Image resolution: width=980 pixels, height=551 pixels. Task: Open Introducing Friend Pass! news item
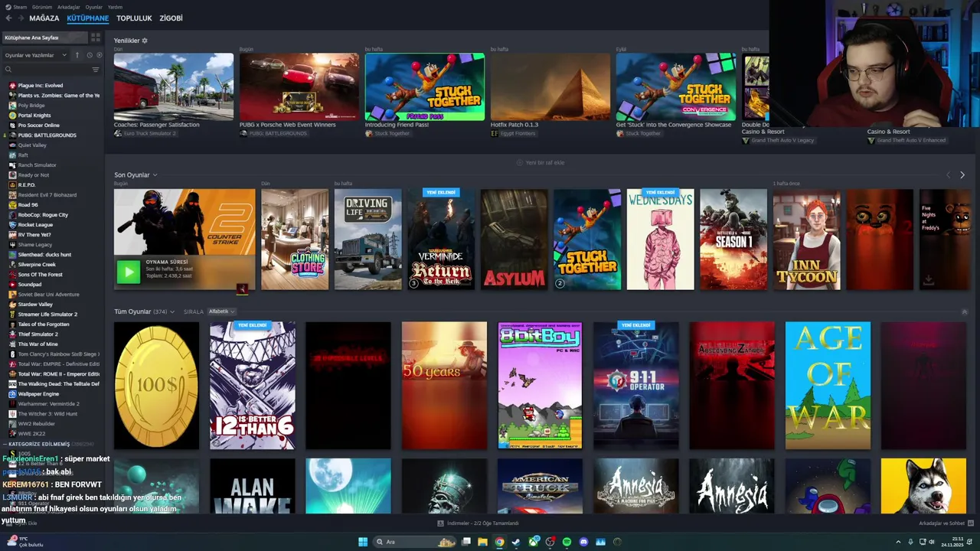tap(425, 95)
